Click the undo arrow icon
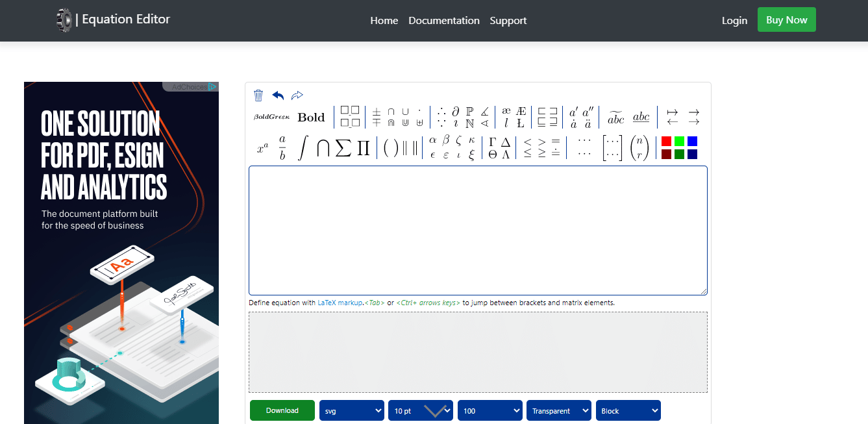The image size is (868, 424). (x=278, y=95)
